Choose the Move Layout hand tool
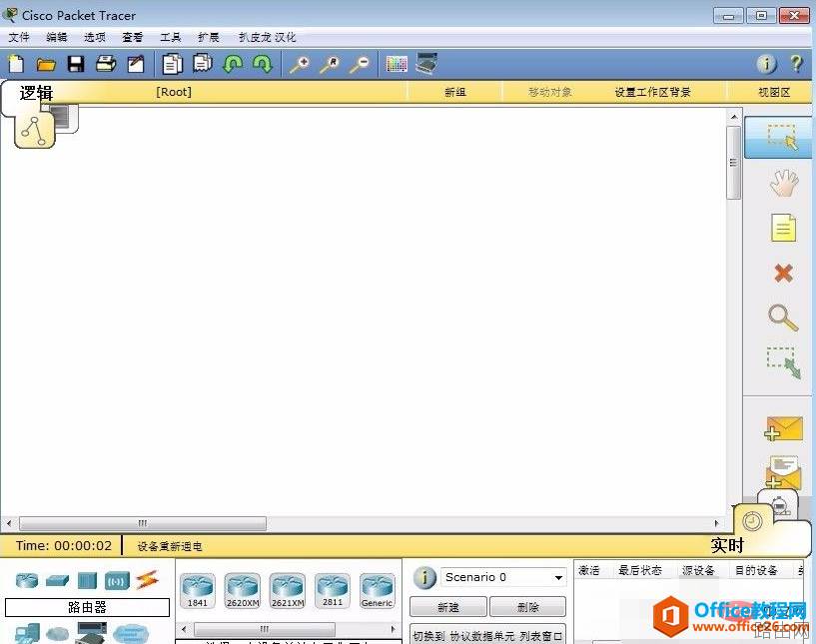The height and width of the screenshot is (644, 816). 784,182
